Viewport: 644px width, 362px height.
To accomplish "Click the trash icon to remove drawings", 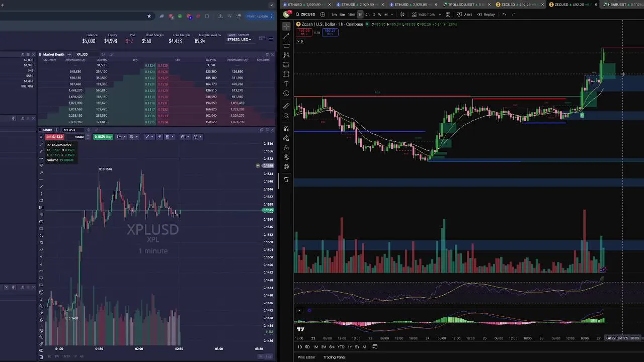I will [286, 179].
